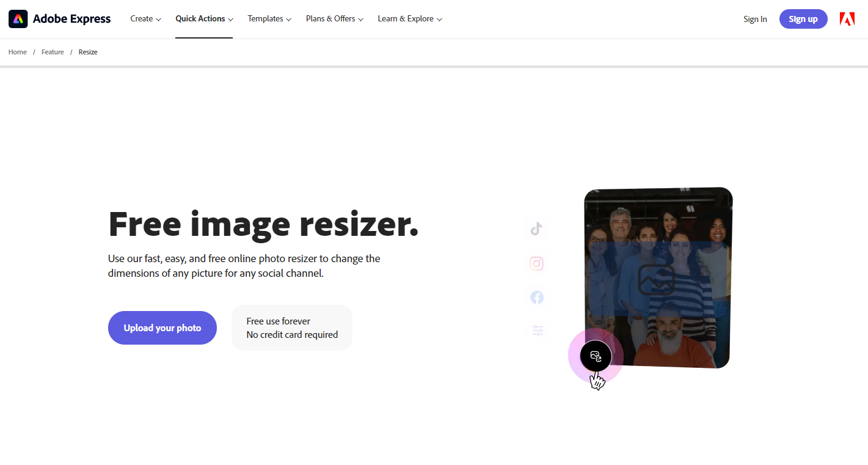Click the Upload your photo button
Viewport: 868px width, 465px height.
pyautogui.click(x=162, y=328)
